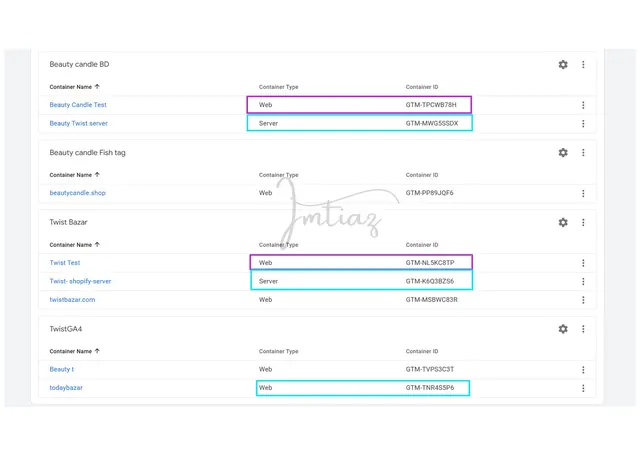Screen dimensions: 640x452
Task: Click Container Name header under Twist Bazar
Action: click(71, 245)
